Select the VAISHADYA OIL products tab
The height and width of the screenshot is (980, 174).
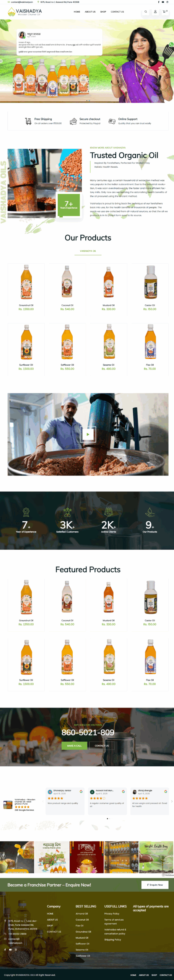88,251
